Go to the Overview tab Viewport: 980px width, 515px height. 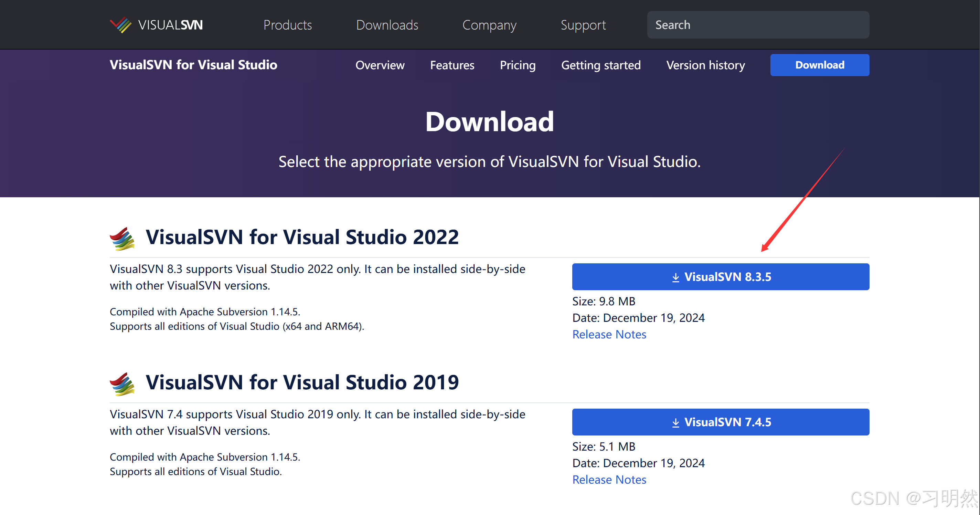(380, 65)
